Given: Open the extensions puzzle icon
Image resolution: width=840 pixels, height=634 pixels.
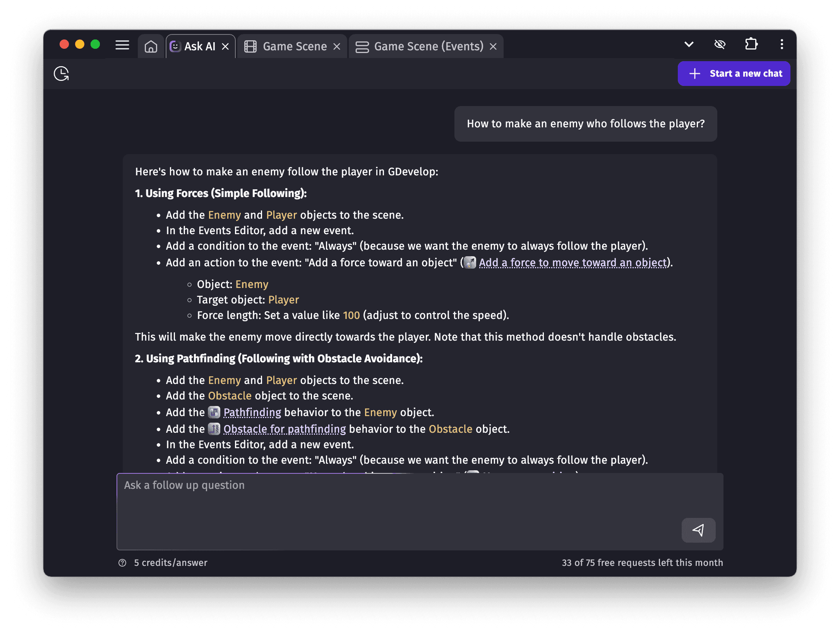Looking at the screenshot, I should [751, 44].
